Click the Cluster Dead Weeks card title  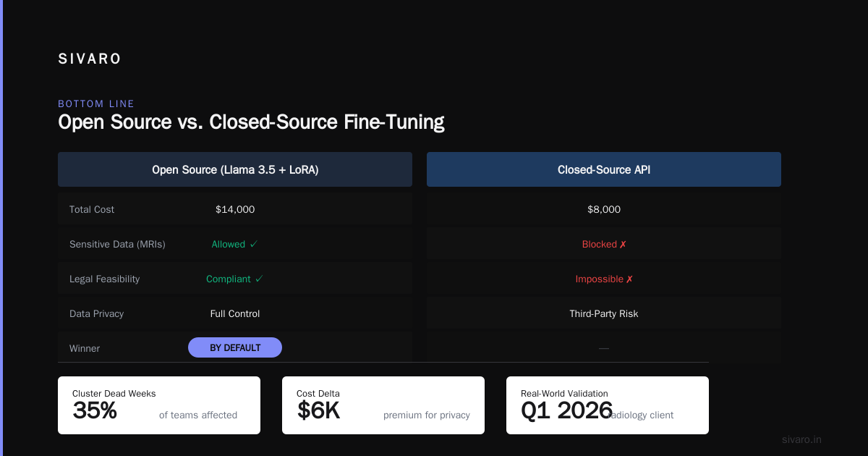tap(114, 394)
